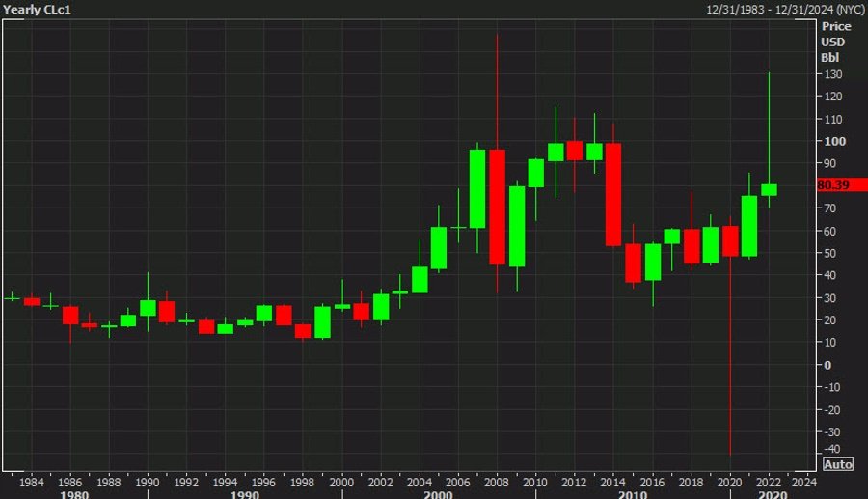Image resolution: width=868 pixels, height=499 pixels.
Task: Select the green 1999 candle body
Action: pos(322,321)
